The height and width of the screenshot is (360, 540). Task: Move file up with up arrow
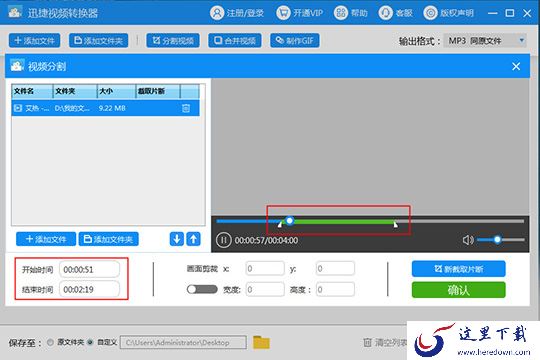[x=194, y=239]
